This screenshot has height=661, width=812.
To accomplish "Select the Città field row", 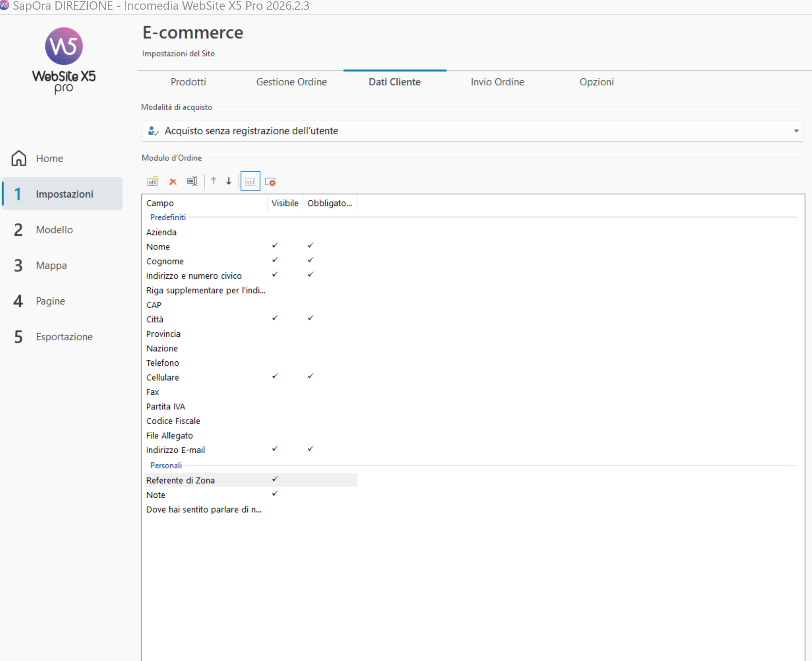I will [251, 319].
